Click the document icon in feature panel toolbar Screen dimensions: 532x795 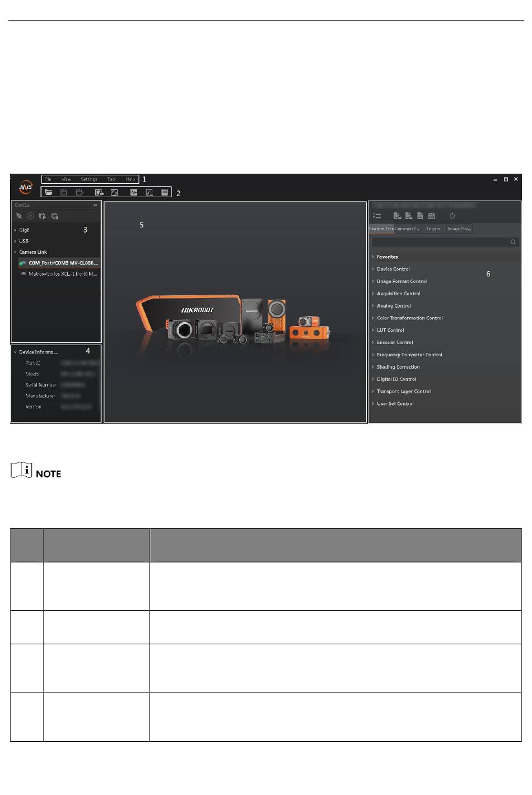[420, 216]
